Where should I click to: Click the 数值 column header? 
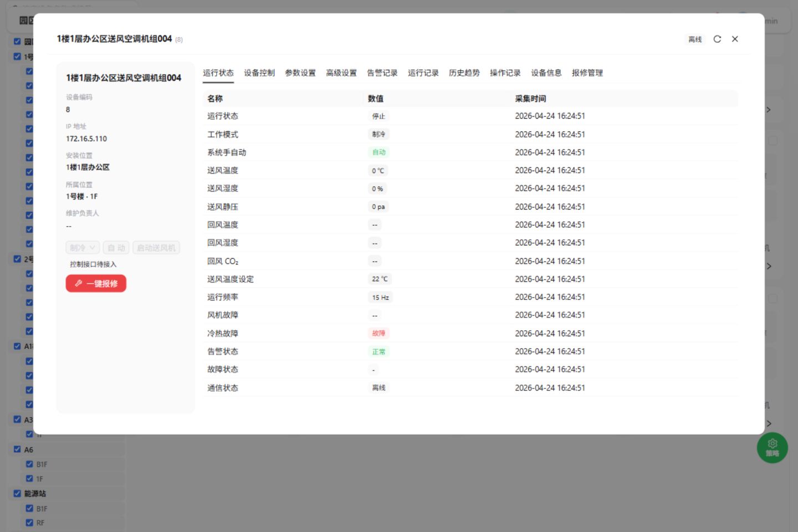[x=376, y=99]
